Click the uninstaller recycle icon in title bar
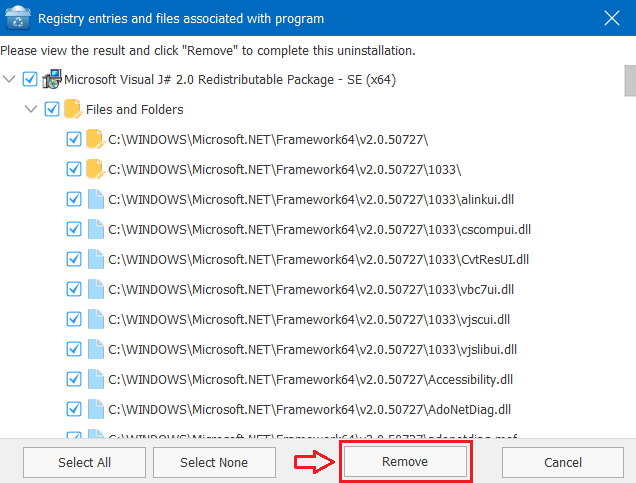This screenshot has height=483, width=636. pyautogui.click(x=17, y=18)
